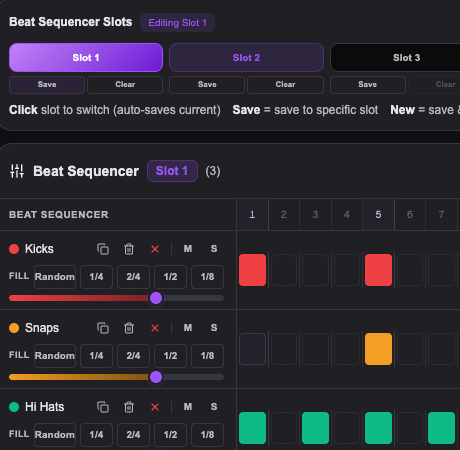Viewport: 460px width, 450px height.
Task: Enable Kicks step 2
Action: pyautogui.click(x=284, y=270)
